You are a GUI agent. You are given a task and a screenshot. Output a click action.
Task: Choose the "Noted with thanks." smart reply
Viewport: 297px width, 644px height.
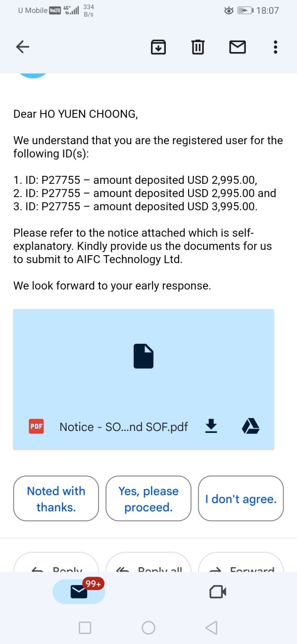click(x=56, y=499)
